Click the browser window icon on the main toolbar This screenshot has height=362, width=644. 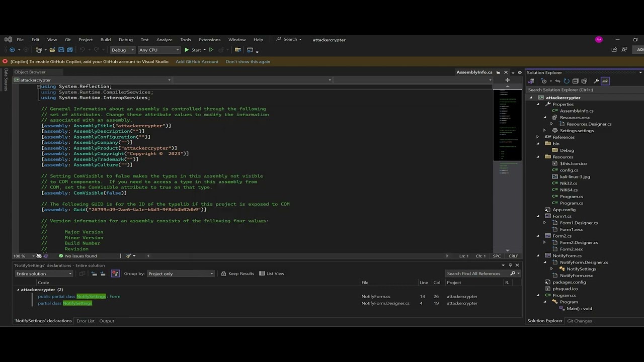[x=250, y=50]
